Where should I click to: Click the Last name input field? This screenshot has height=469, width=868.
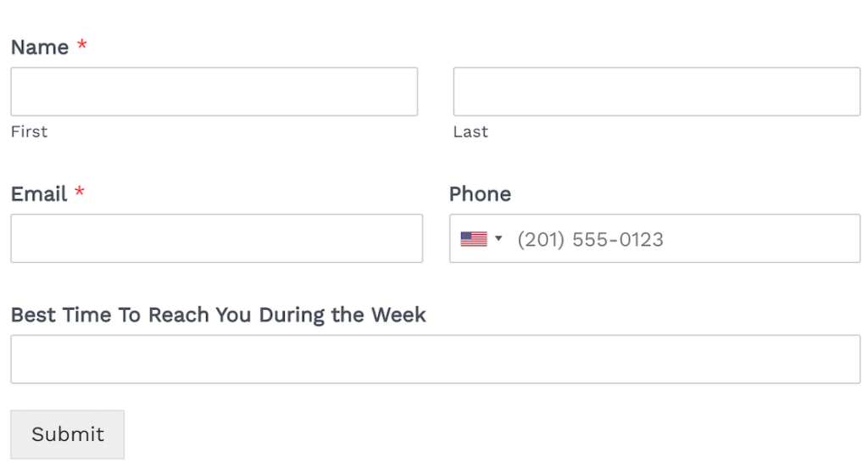(x=656, y=92)
